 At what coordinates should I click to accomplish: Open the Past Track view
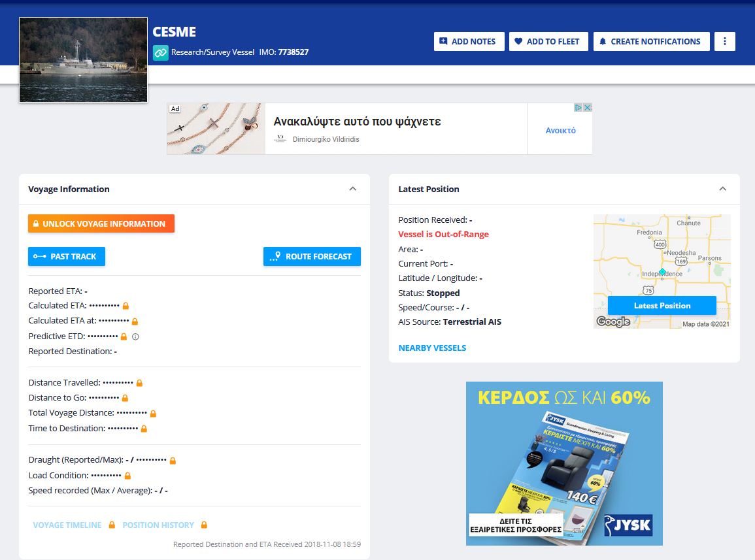(67, 256)
